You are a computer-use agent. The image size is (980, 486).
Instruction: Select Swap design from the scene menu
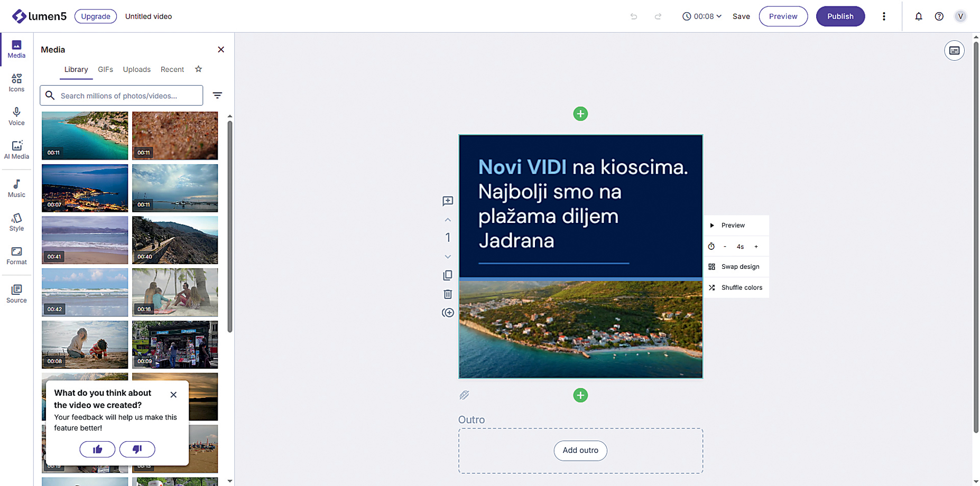pos(736,267)
